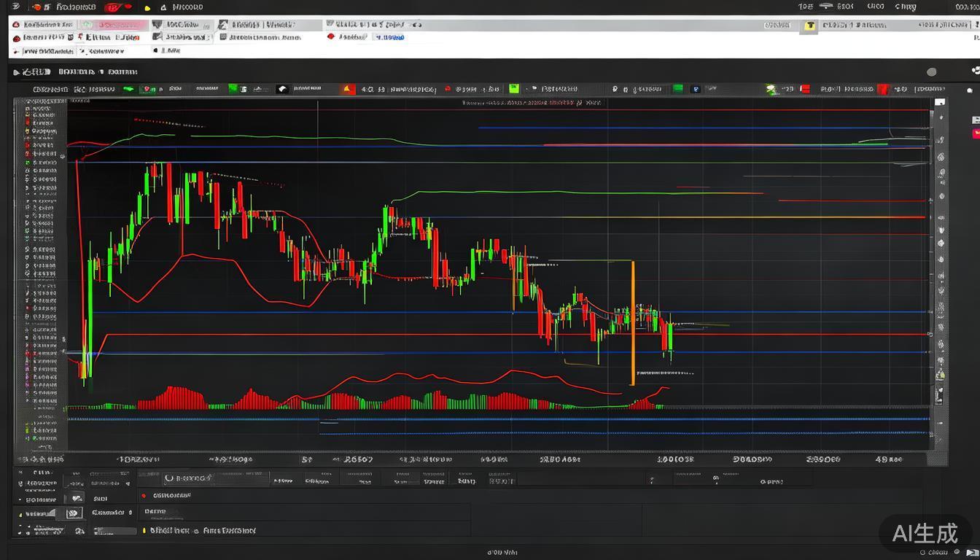Click the blue square icon in chart toolbar

click(x=696, y=89)
